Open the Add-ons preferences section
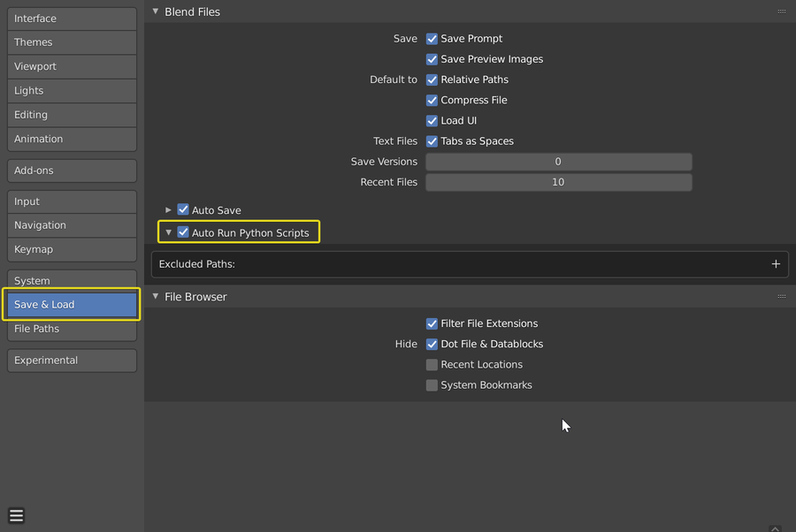This screenshot has height=532, width=796. (x=72, y=171)
